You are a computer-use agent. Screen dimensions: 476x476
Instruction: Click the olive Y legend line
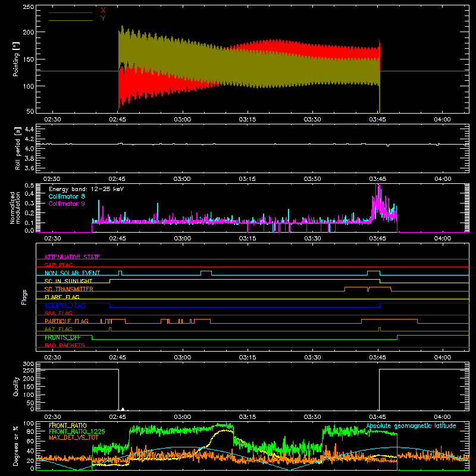point(70,20)
